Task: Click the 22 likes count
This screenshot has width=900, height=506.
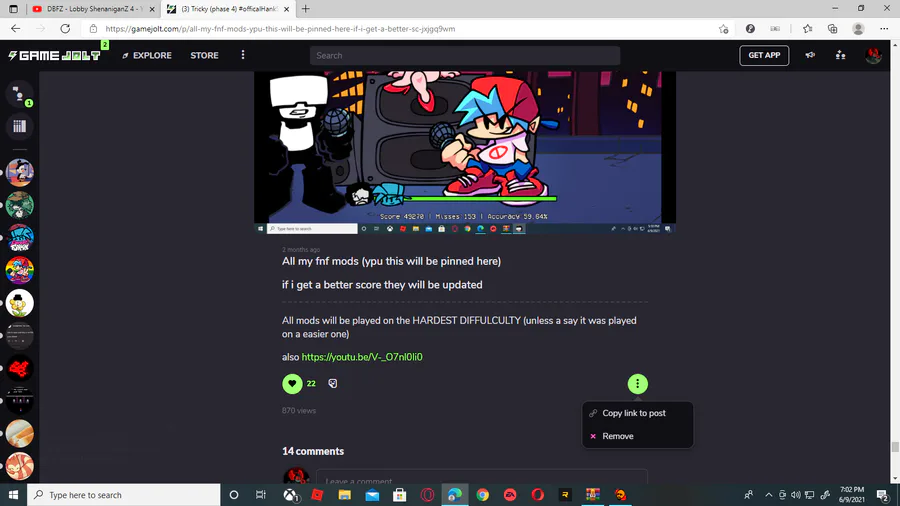Action: click(x=311, y=383)
